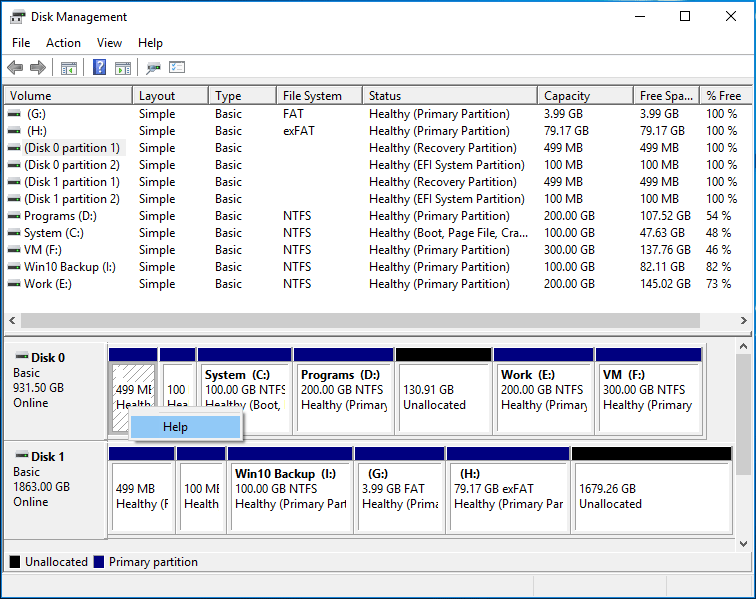Click the blue Help question mark icon
756x599 pixels.
click(x=99, y=68)
